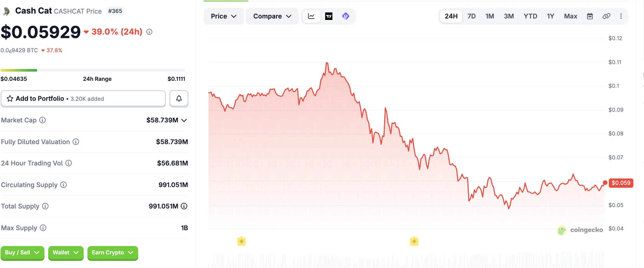Click info icon beside Total Supply value
Viewport: 644px width, 268px height.
click(x=184, y=206)
